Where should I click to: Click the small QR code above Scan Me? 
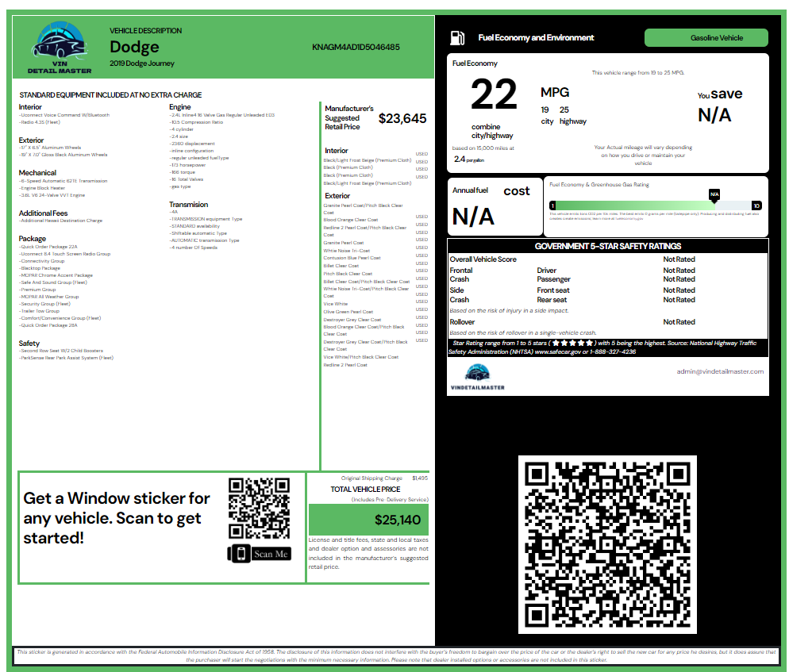[259, 508]
